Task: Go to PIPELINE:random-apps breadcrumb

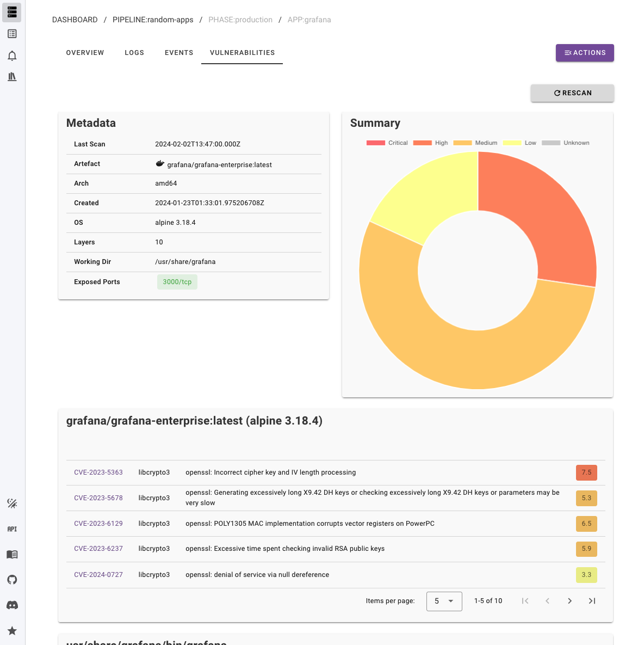Action: coord(153,20)
